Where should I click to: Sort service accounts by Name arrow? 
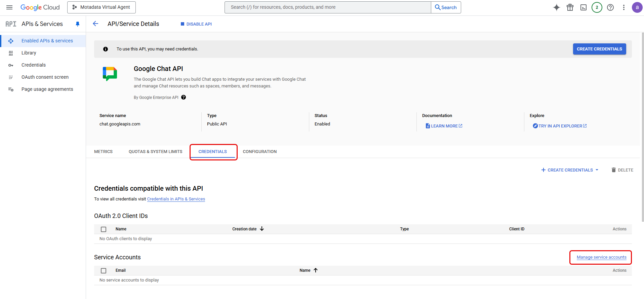(x=316, y=270)
